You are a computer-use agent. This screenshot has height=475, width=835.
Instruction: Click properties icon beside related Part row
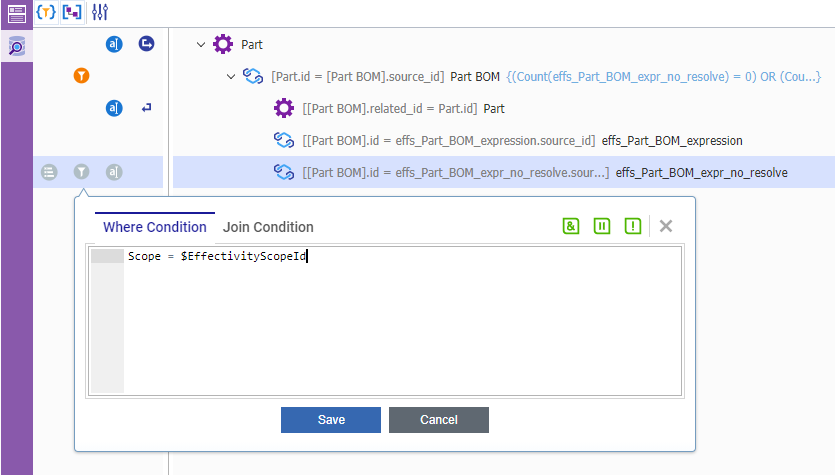114,108
